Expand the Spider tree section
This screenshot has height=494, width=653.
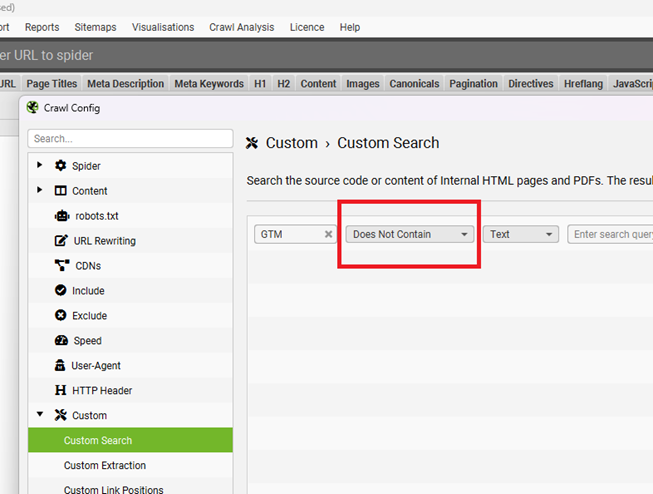pyautogui.click(x=40, y=165)
